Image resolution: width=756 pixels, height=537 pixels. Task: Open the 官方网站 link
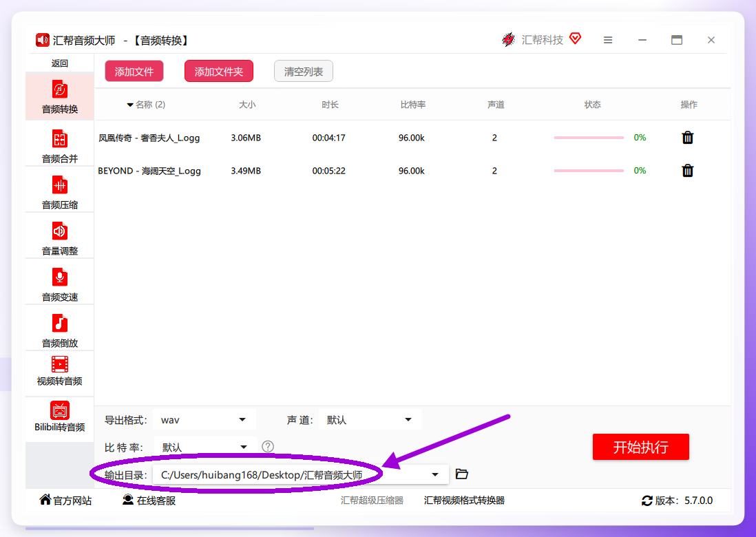tap(65, 501)
